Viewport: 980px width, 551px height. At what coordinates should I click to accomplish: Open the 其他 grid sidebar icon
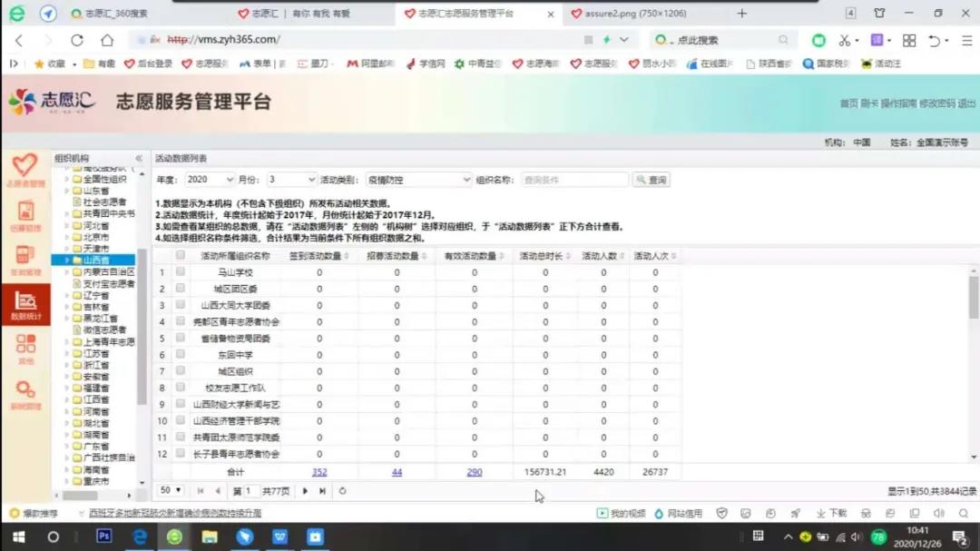tap(25, 349)
